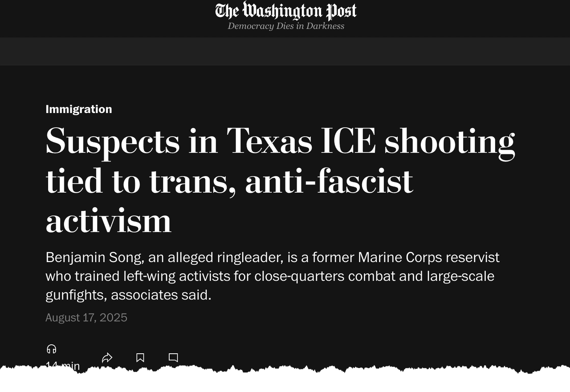Share this article via arrow icon
This screenshot has width=570, height=392.
tap(107, 358)
